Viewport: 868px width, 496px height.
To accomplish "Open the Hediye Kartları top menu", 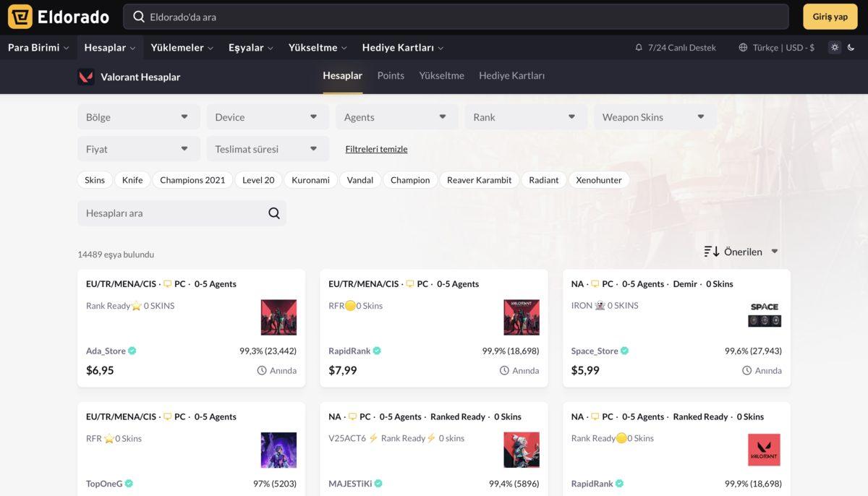I will tap(402, 48).
